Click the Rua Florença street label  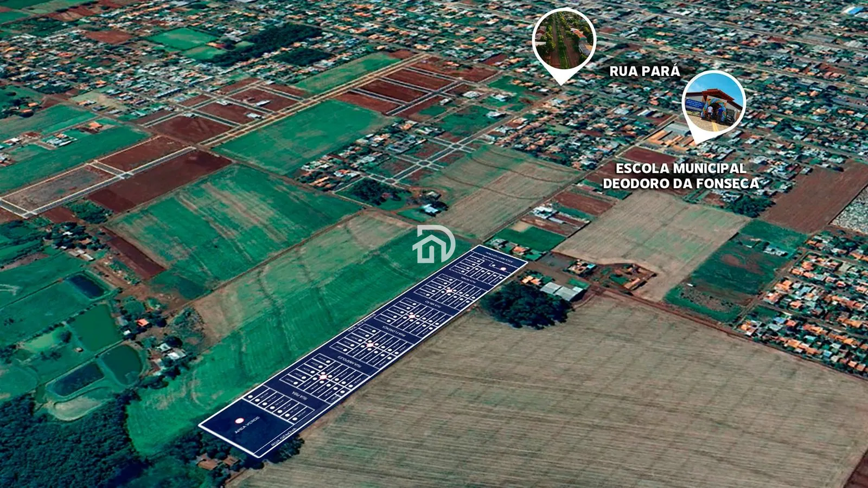pos(394,330)
